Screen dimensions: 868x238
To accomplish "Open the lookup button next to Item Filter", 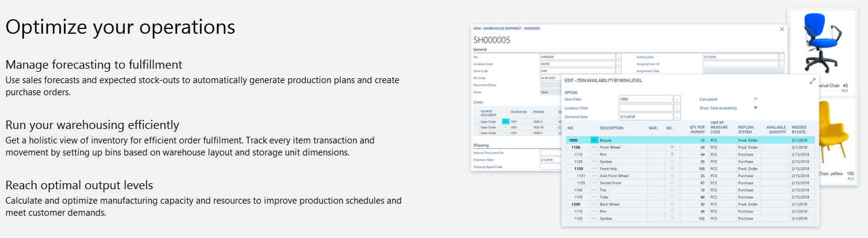I will click(676, 99).
